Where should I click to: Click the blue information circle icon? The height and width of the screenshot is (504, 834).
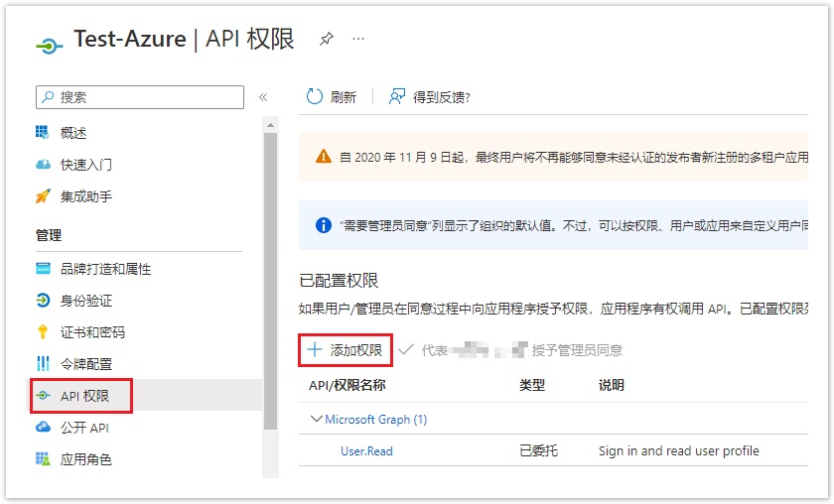(x=324, y=225)
